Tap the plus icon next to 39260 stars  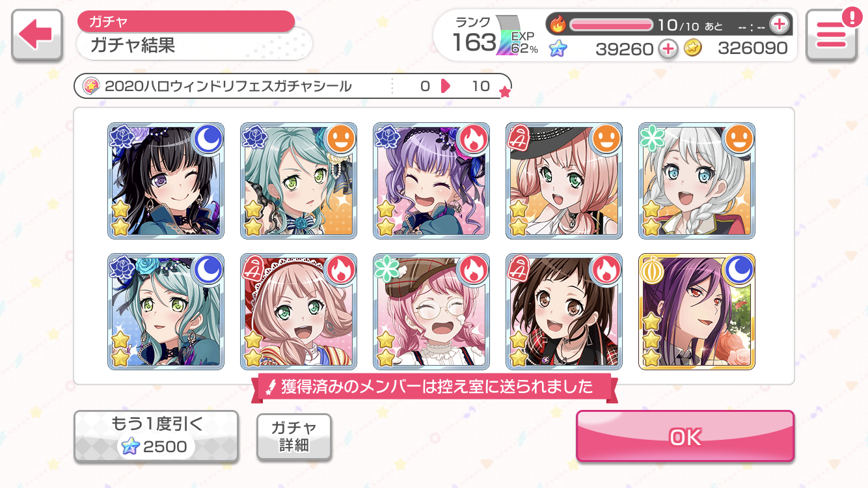pos(668,48)
